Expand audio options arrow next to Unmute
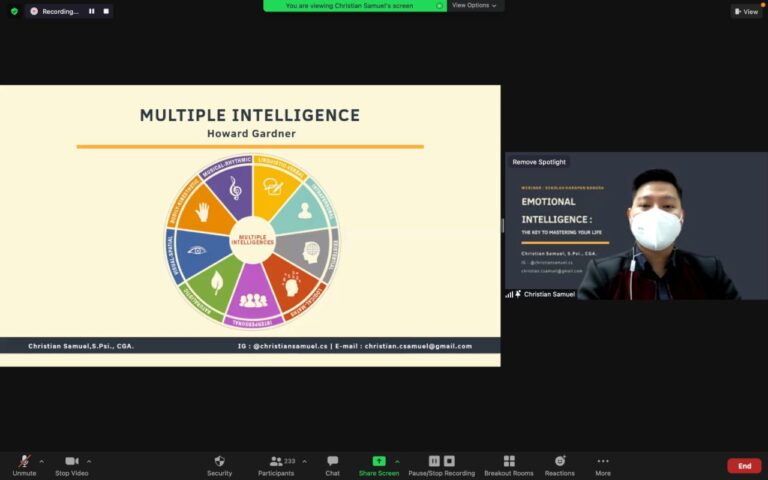The height and width of the screenshot is (480, 768). pyautogui.click(x=41, y=461)
